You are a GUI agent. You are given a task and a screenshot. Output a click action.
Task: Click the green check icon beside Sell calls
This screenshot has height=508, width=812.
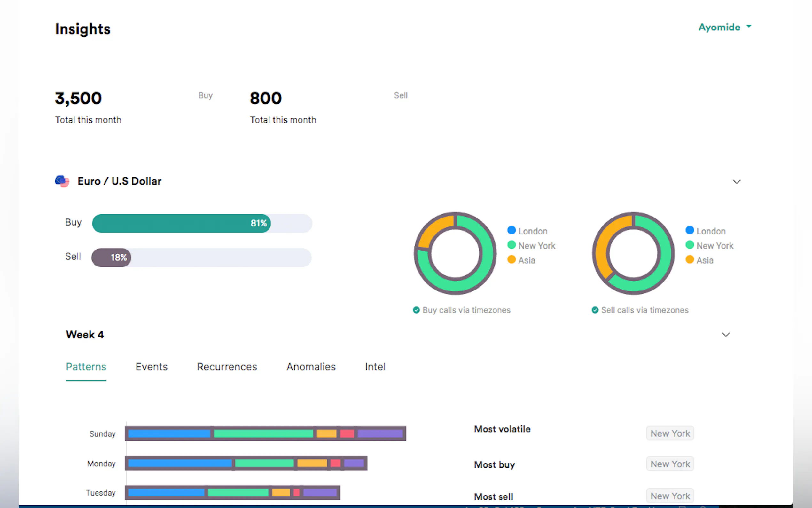tap(595, 310)
